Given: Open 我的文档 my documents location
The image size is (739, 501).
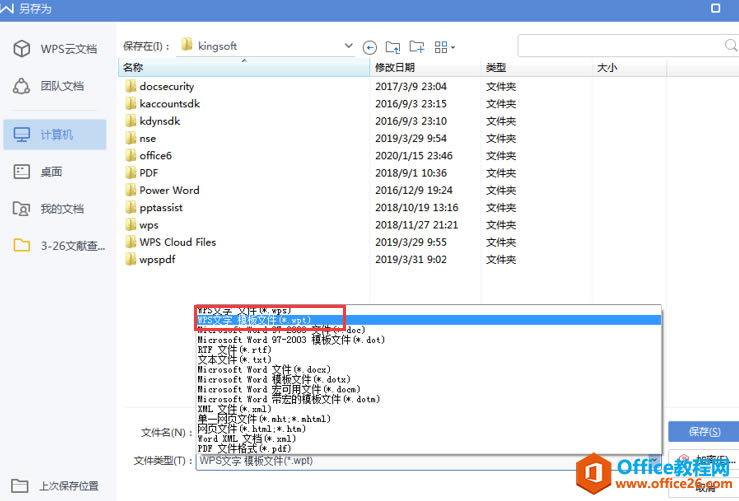Looking at the screenshot, I should (x=49, y=208).
